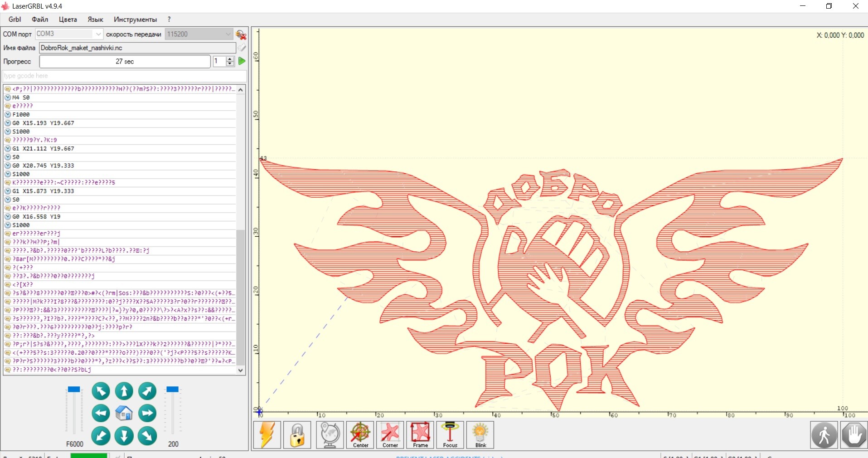Open the question mark help menu

(x=169, y=19)
